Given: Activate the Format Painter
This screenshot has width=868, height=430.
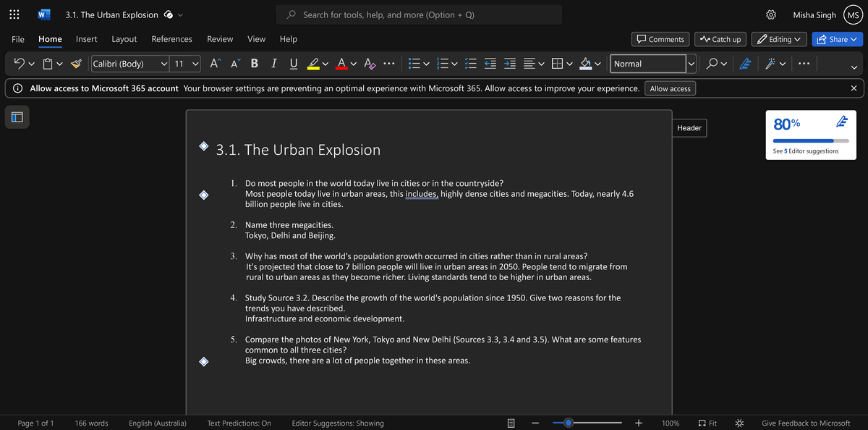Looking at the screenshot, I should point(75,64).
